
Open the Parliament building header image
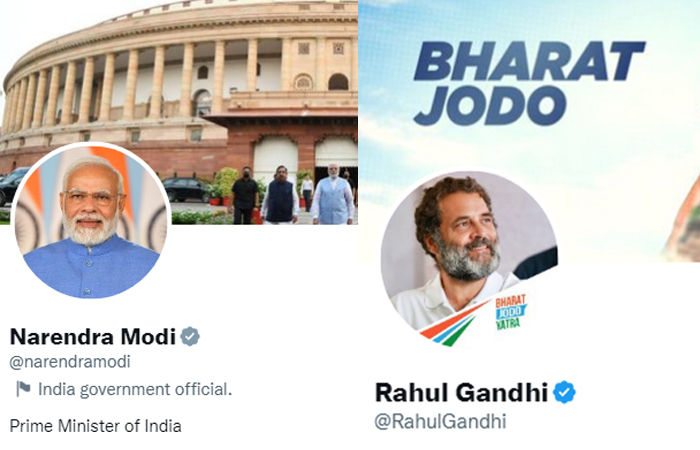click(179, 112)
